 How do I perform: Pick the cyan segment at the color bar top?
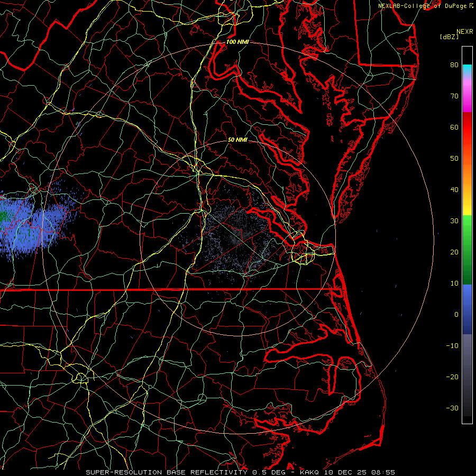tap(467, 70)
